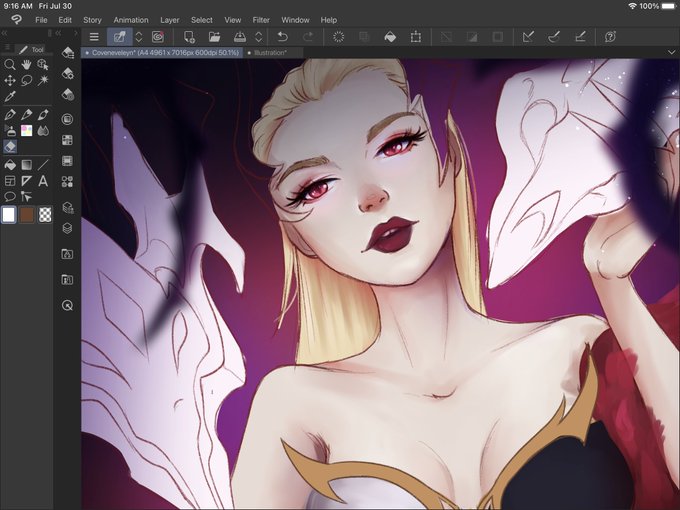Toggle the swap drawing color button

click(x=120, y=37)
